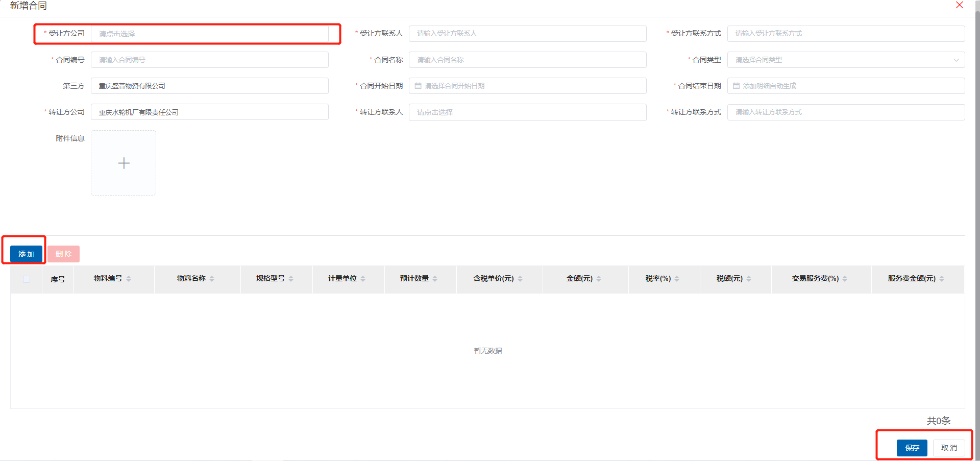Click the 保存 button
This screenshot has height=461, width=980.
pos(912,448)
